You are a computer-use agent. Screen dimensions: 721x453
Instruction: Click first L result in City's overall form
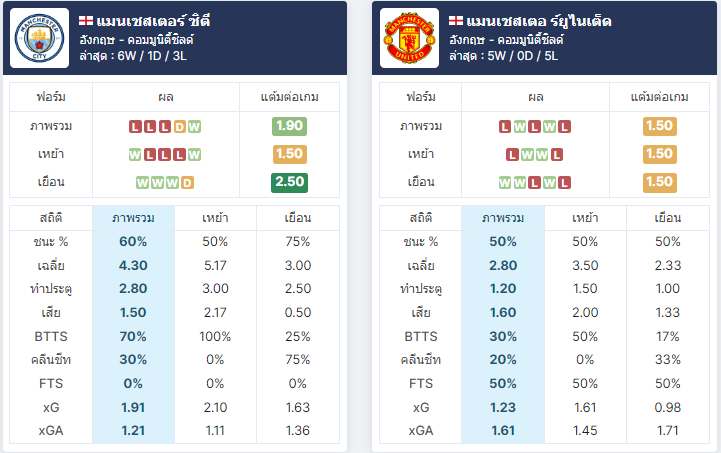point(135,126)
